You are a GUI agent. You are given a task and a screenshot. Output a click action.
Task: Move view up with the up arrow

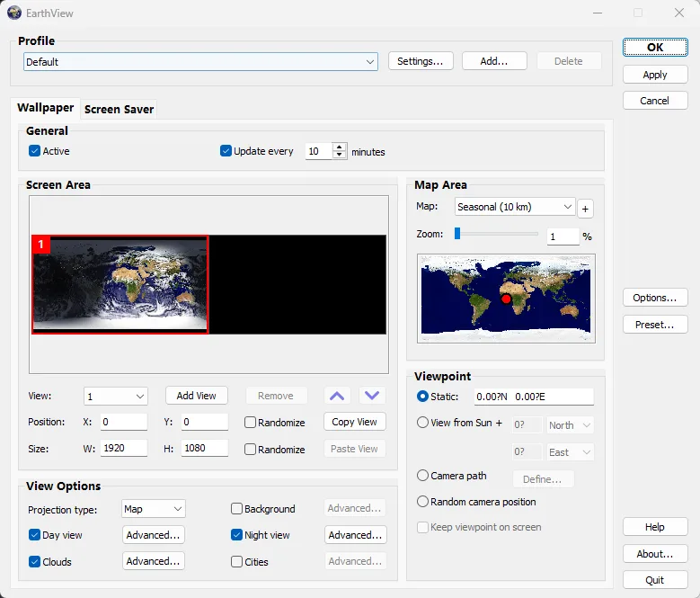337,396
